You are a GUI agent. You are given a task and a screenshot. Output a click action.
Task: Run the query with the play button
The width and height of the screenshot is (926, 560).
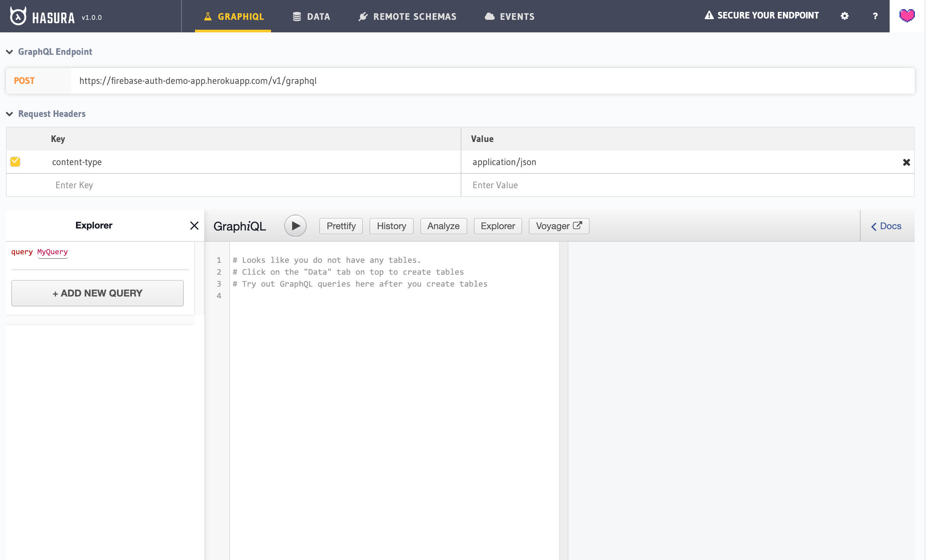coord(295,226)
